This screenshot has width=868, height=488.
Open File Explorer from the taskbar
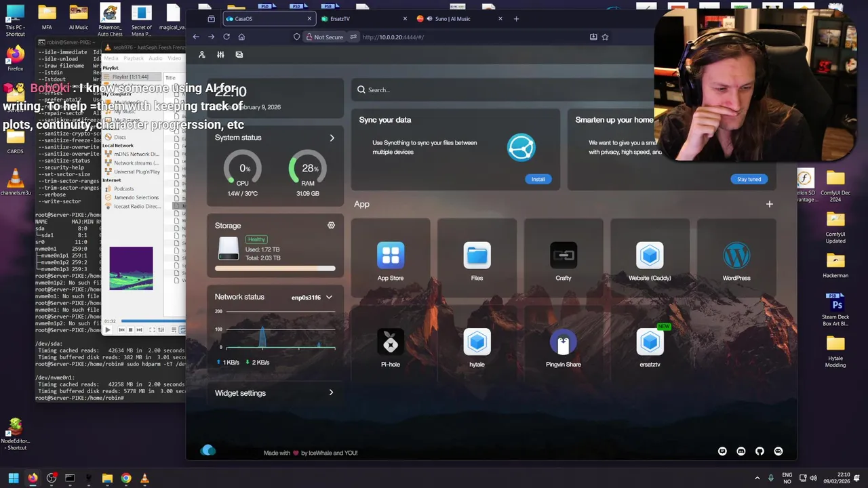[107, 478]
